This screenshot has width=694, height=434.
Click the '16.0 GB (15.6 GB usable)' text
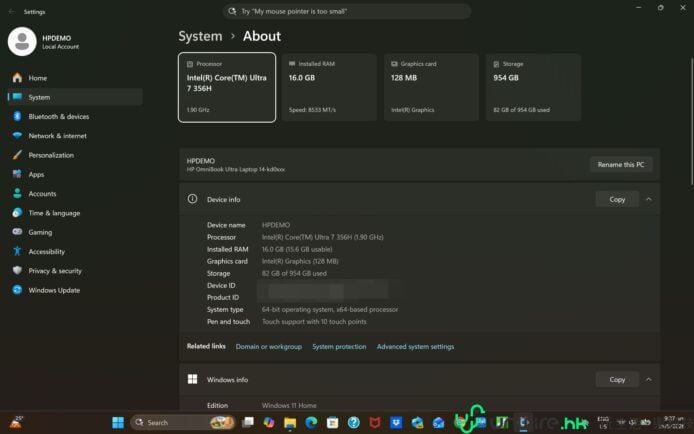click(297, 249)
